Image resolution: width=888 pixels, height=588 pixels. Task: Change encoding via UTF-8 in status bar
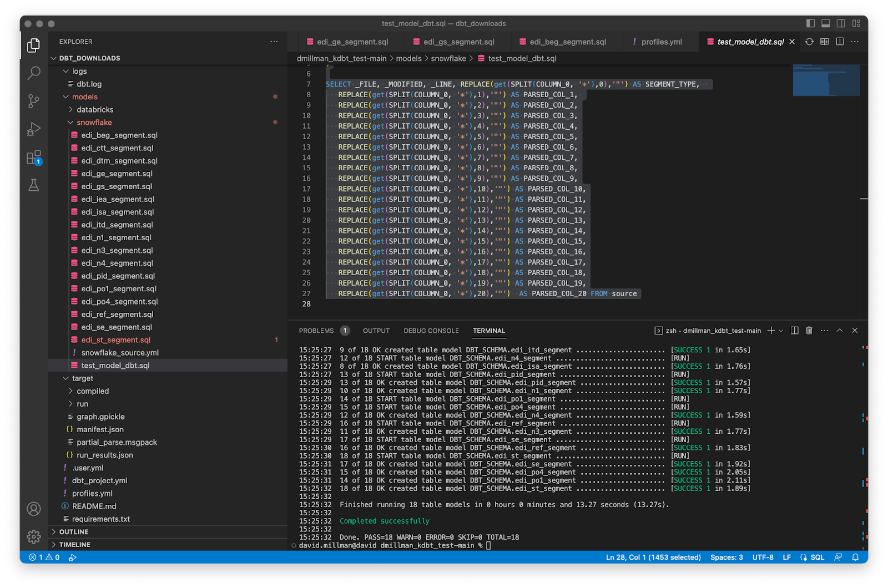(763, 557)
